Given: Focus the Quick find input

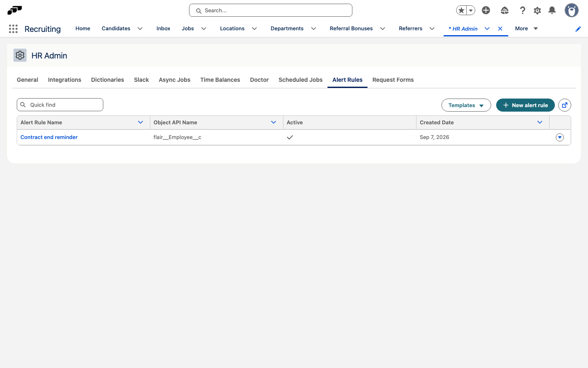Looking at the screenshot, I should point(60,105).
